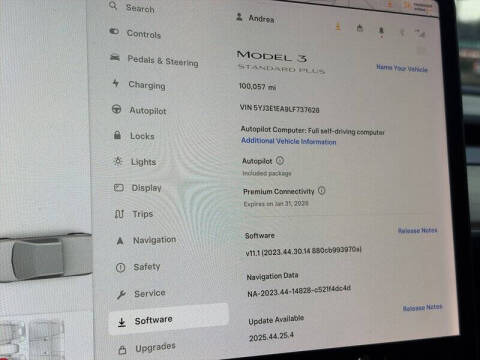Image resolution: width=480 pixels, height=360 pixels.
Task: Tap the Search magnifier icon
Action: point(113,6)
